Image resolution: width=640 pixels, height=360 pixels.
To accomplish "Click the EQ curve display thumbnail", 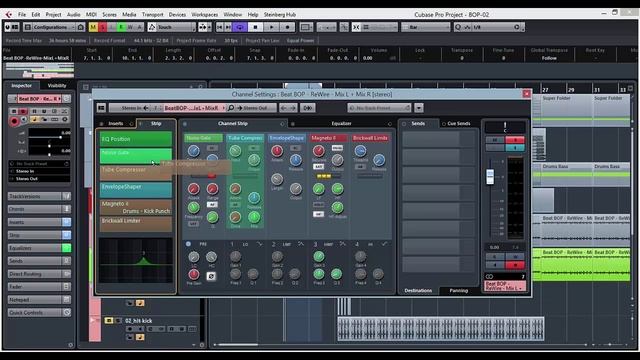I will (x=136, y=260).
